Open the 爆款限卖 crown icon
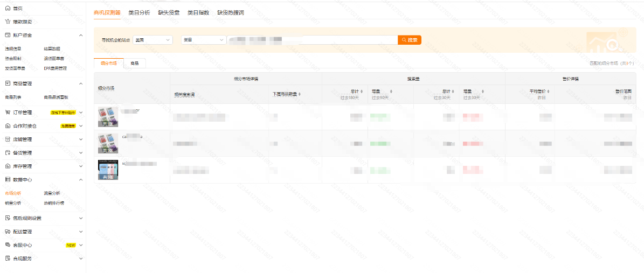 (x=8, y=22)
